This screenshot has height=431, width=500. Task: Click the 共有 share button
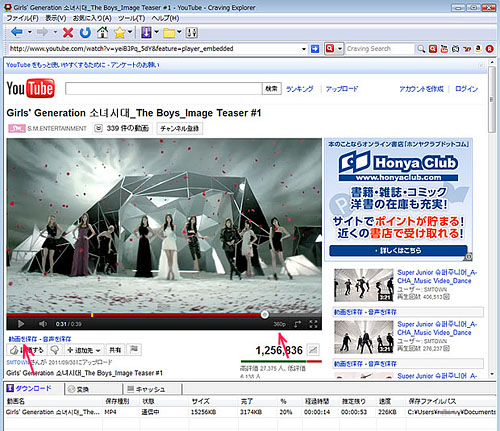pos(115,350)
